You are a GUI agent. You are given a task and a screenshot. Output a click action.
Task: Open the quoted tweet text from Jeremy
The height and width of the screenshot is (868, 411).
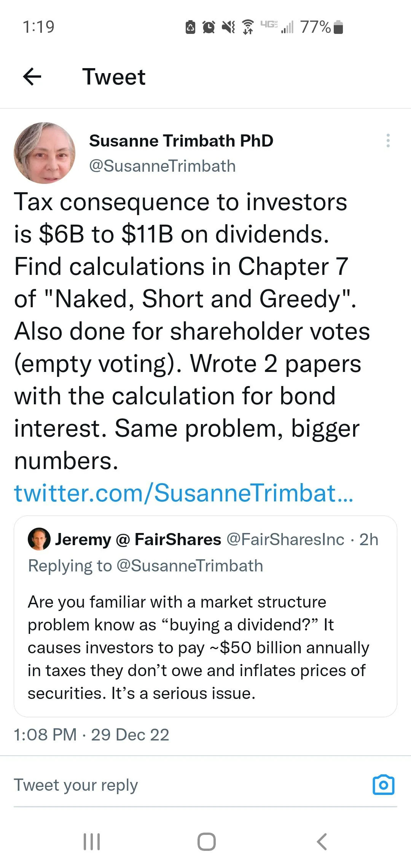[x=198, y=647]
